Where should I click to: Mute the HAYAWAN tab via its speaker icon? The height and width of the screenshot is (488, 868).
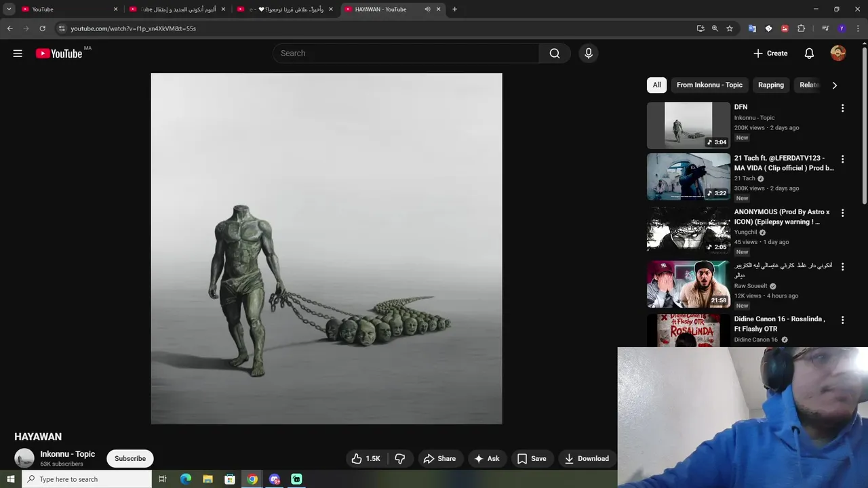coord(427,9)
